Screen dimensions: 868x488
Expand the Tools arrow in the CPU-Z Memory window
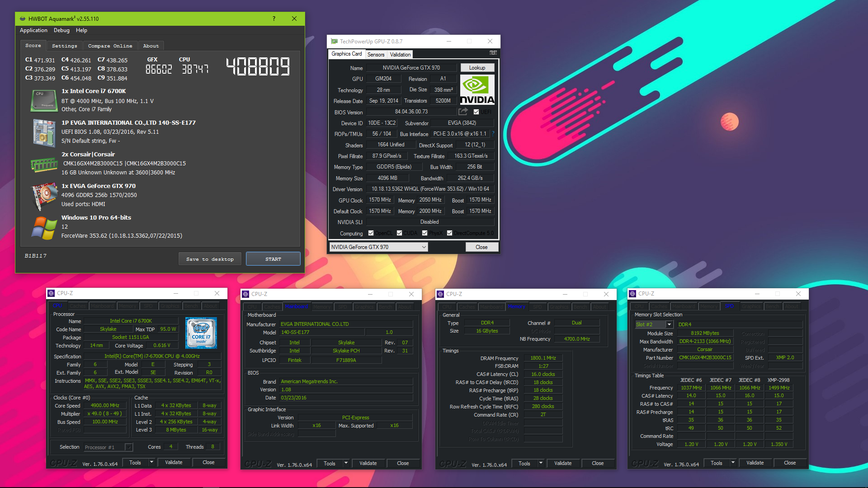541,463
